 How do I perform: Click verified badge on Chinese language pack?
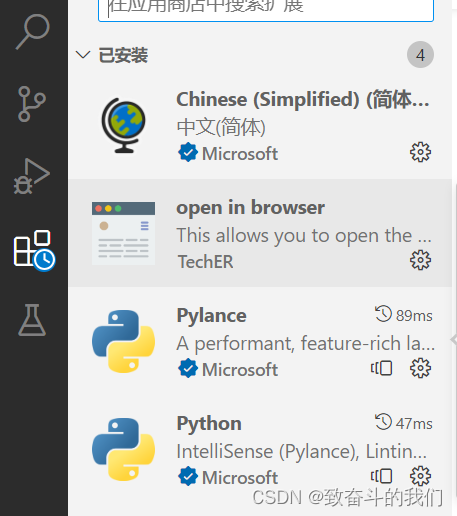pos(188,152)
